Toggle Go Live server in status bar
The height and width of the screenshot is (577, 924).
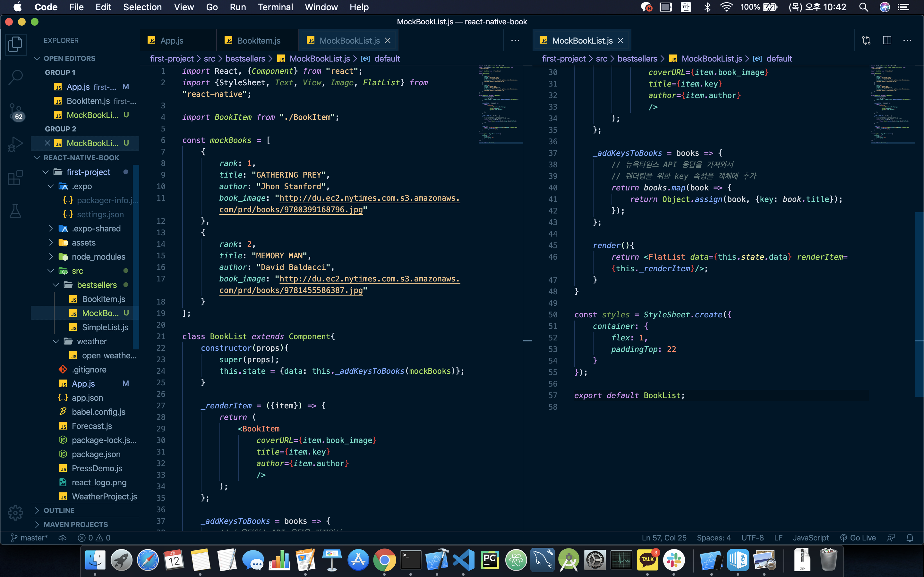point(858,538)
